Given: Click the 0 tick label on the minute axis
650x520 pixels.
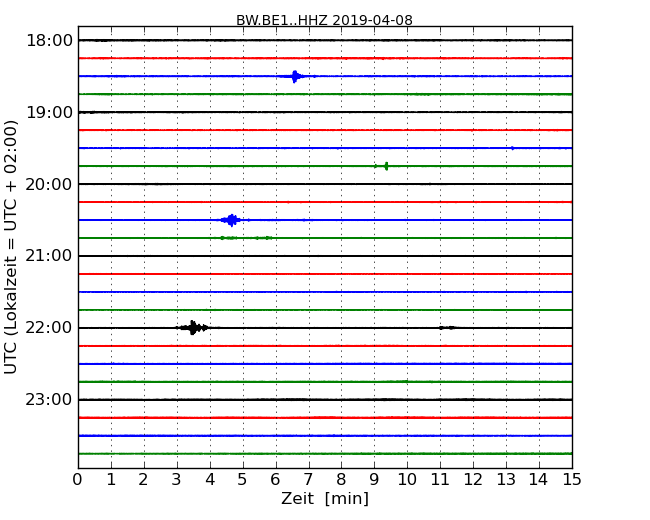Looking at the screenshot, I should (78, 480).
